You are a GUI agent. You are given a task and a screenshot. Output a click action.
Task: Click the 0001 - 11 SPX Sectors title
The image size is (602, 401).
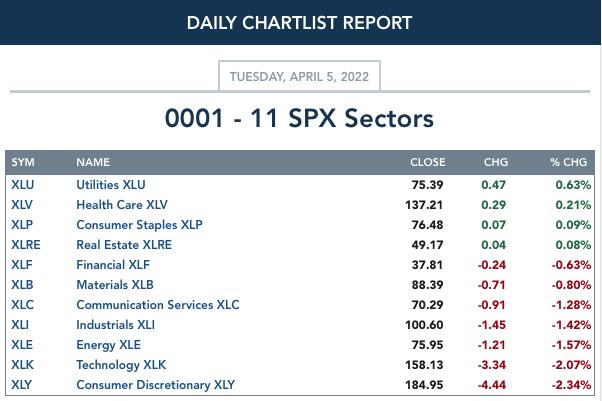pyautogui.click(x=299, y=118)
